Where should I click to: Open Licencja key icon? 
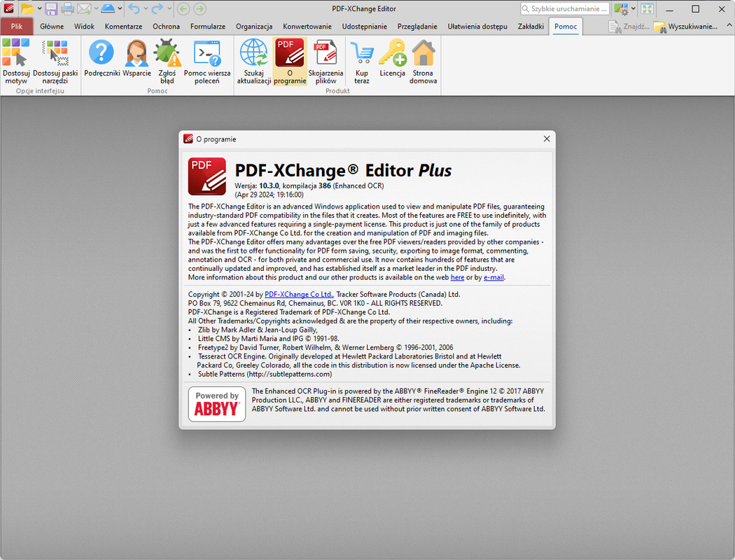pos(392,58)
